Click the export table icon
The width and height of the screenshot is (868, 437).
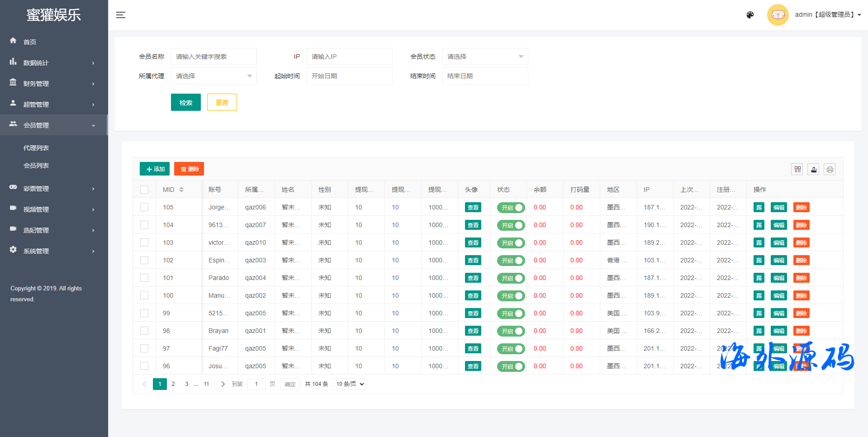(x=814, y=170)
